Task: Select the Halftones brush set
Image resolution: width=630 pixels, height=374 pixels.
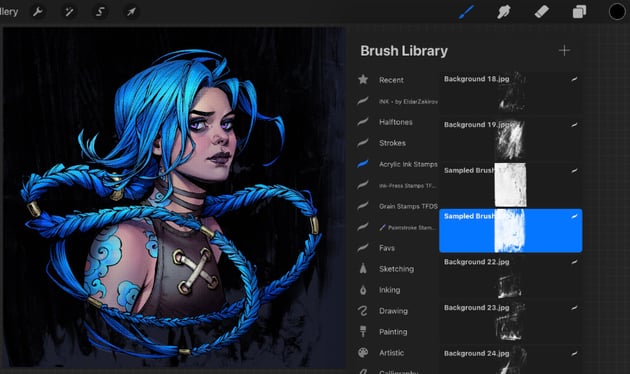Action: [397, 122]
